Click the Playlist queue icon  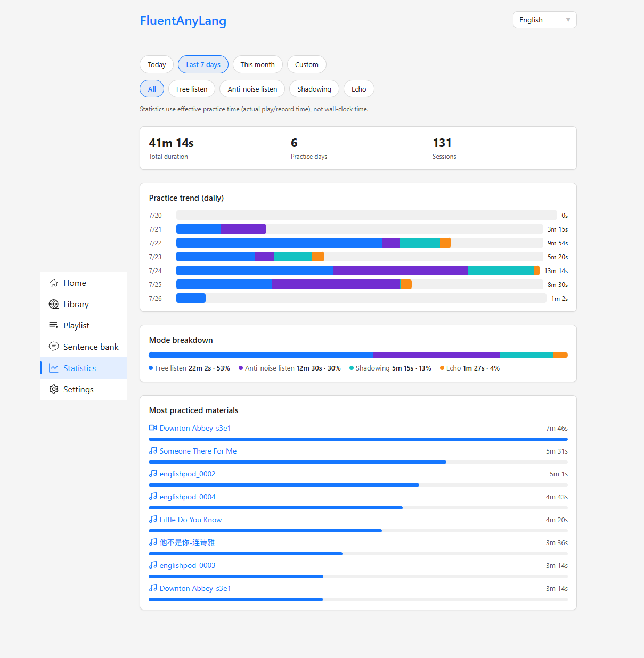coord(54,325)
